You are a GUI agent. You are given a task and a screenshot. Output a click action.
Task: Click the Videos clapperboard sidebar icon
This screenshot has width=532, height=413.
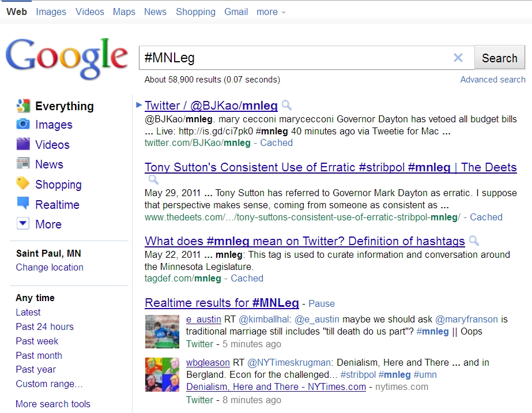click(23, 144)
